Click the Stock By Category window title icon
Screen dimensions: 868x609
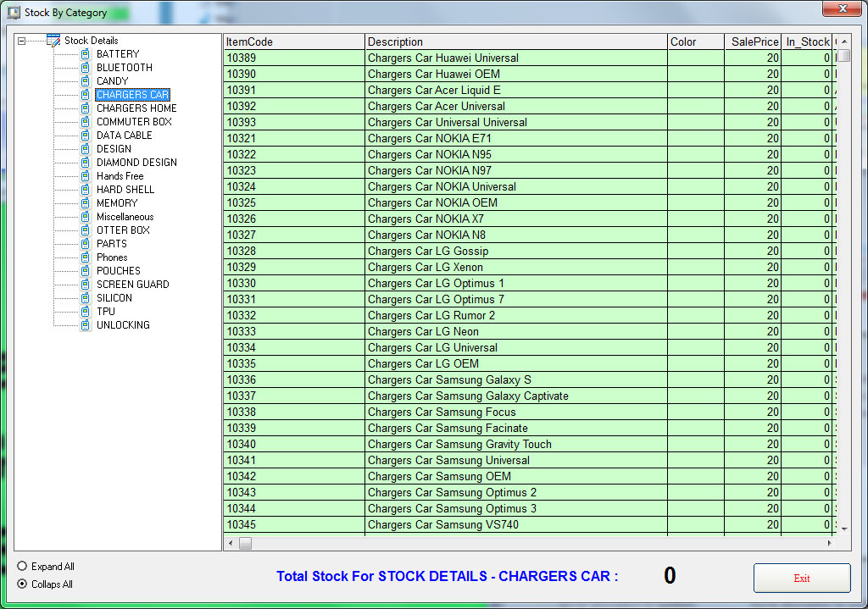pos(14,12)
